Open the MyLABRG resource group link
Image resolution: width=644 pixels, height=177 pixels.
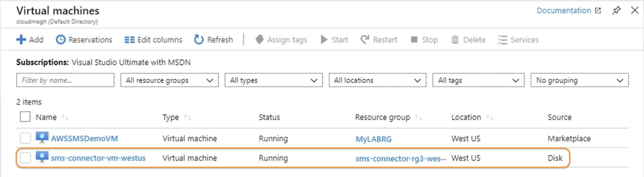click(x=373, y=139)
